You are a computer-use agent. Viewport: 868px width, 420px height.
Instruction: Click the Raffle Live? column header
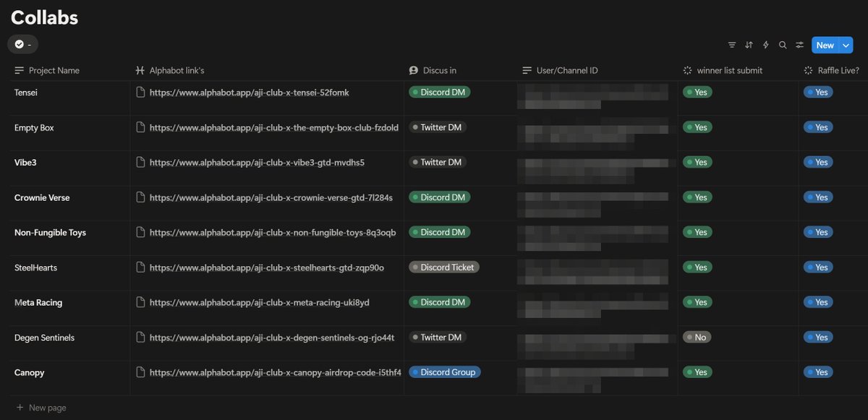tap(832, 70)
